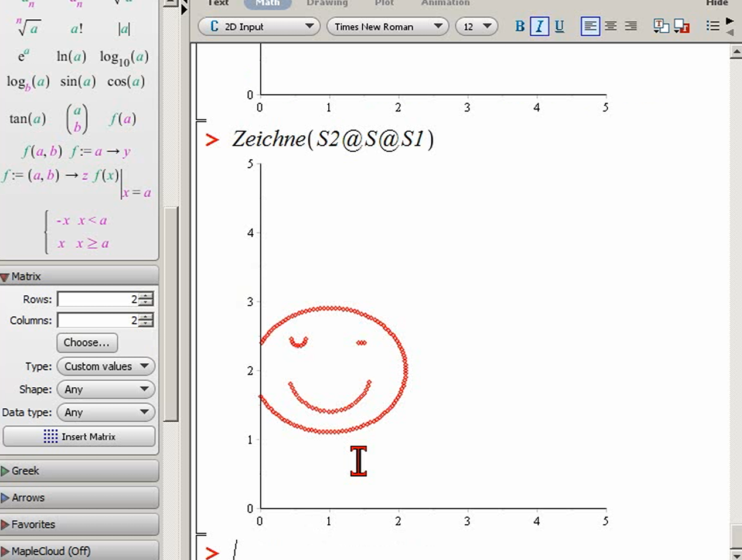Insert the function f(a) template
Screen dimensions: 742x560
122,119
